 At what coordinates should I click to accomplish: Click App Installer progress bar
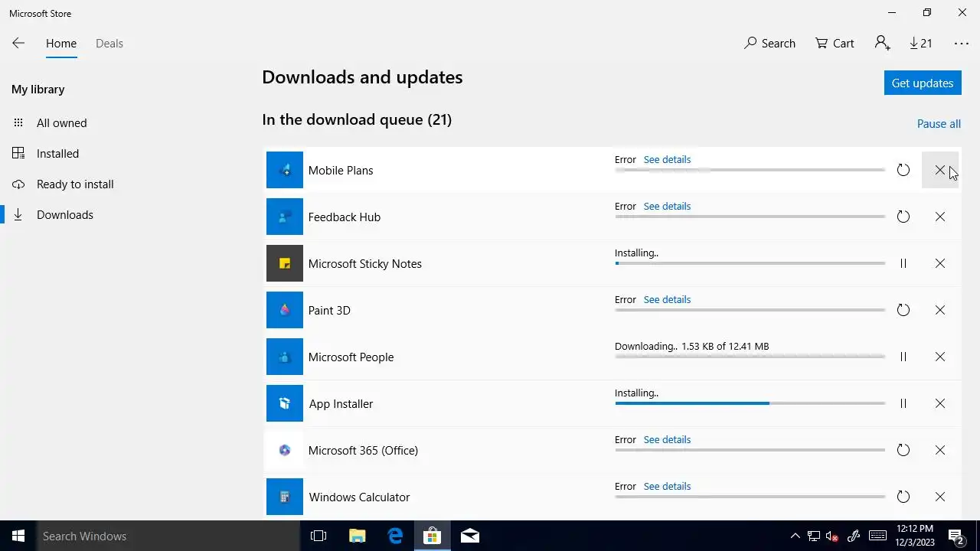click(x=750, y=403)
